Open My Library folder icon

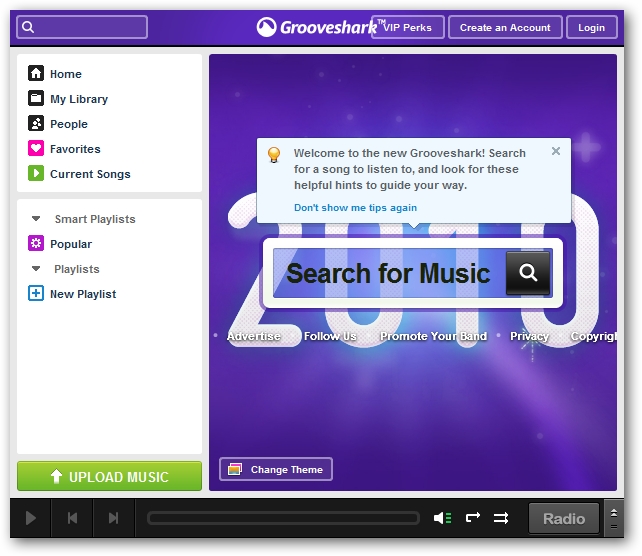point(36,98)
